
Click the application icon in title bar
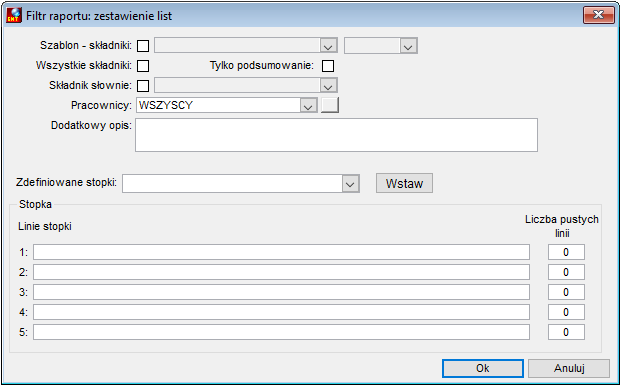(14, 15)
